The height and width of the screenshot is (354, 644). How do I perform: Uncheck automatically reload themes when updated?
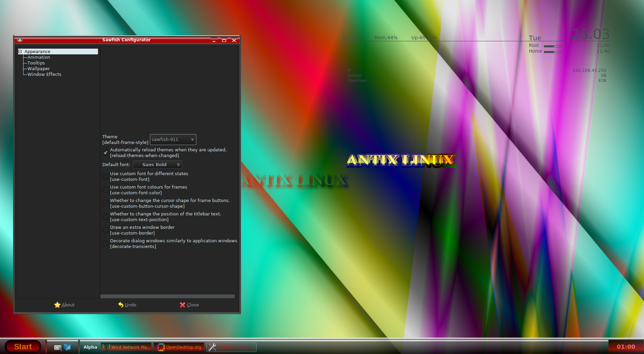105,152
